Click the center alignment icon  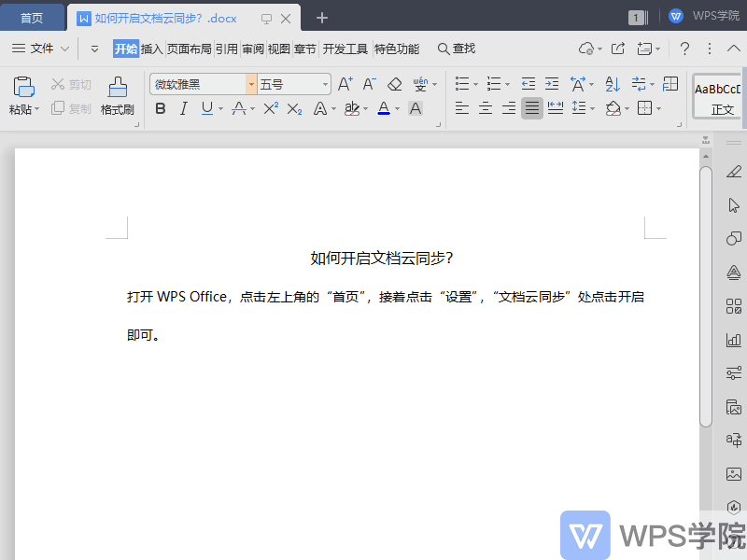(485, 108)
